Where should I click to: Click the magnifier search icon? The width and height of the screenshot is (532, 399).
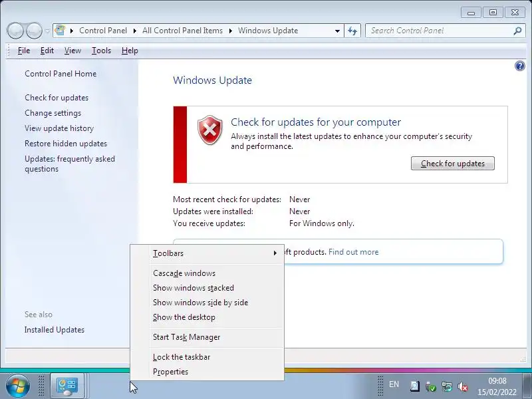click(517, 31)
